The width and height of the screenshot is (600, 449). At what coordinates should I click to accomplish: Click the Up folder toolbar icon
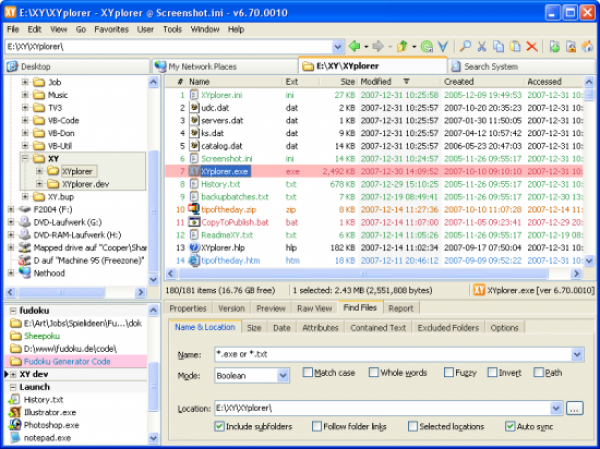pos(402,47)
